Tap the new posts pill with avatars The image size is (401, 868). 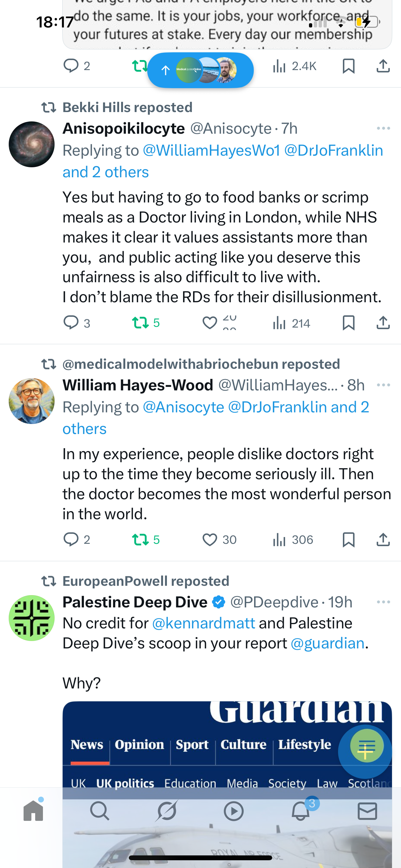[x=200, y=70]
